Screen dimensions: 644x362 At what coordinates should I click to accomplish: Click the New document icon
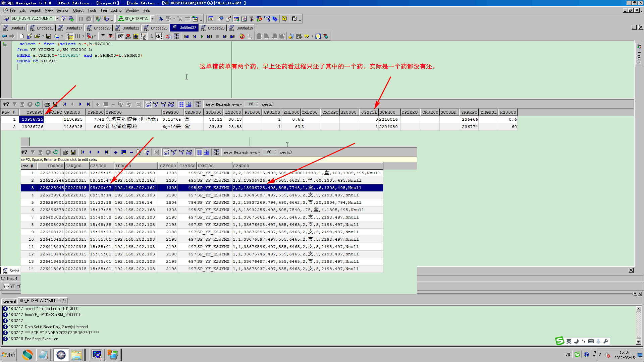(21, 36)
